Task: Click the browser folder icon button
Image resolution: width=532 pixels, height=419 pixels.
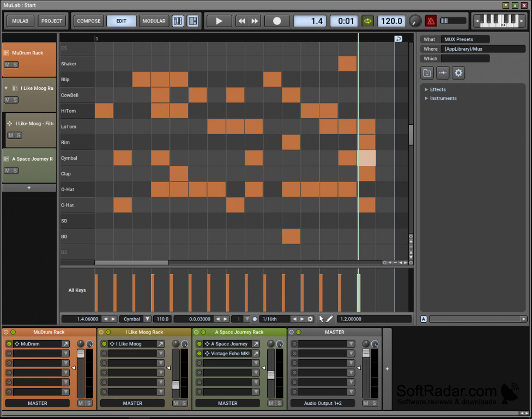Action: (427, 73)
